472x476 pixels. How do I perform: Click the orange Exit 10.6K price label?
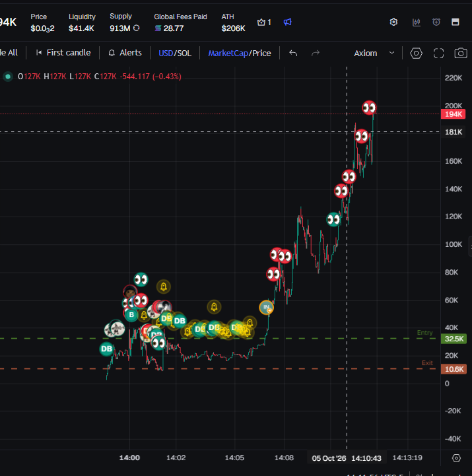(x=454, y=370)
